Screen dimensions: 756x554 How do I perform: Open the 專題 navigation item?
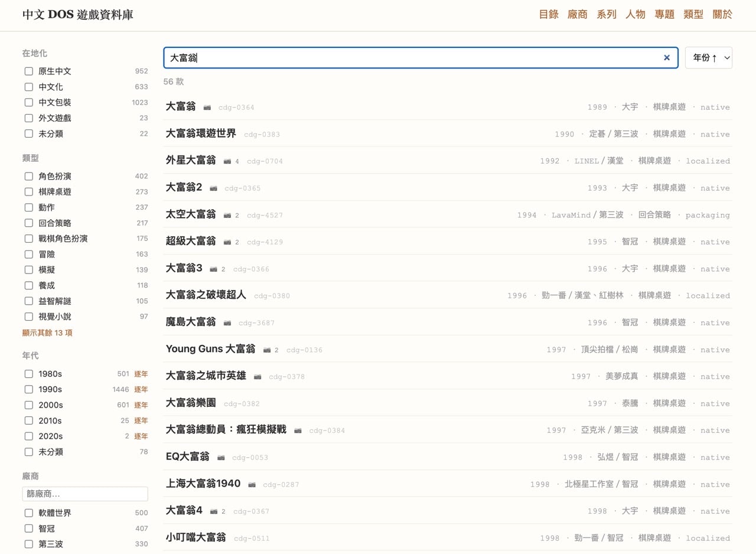pos(664,14)
